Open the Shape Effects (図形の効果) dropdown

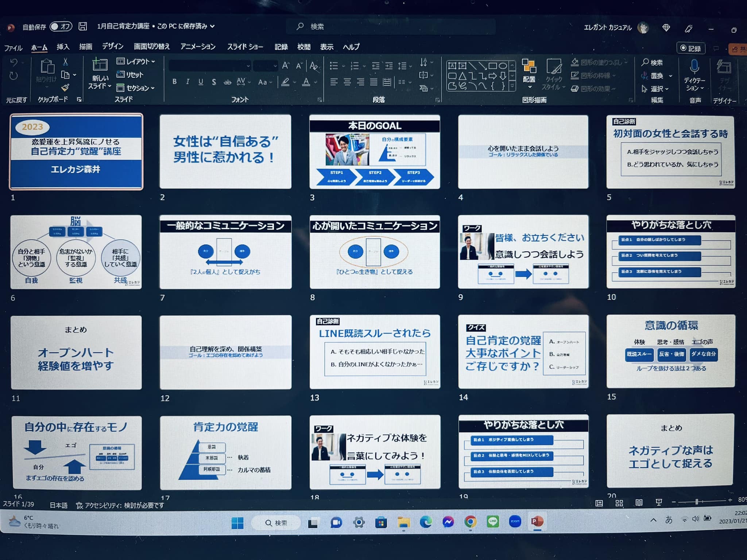pos(593,89)
